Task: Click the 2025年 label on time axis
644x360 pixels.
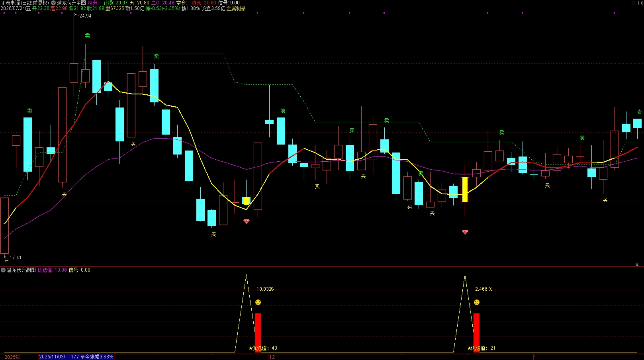Action: click(12, 357)
